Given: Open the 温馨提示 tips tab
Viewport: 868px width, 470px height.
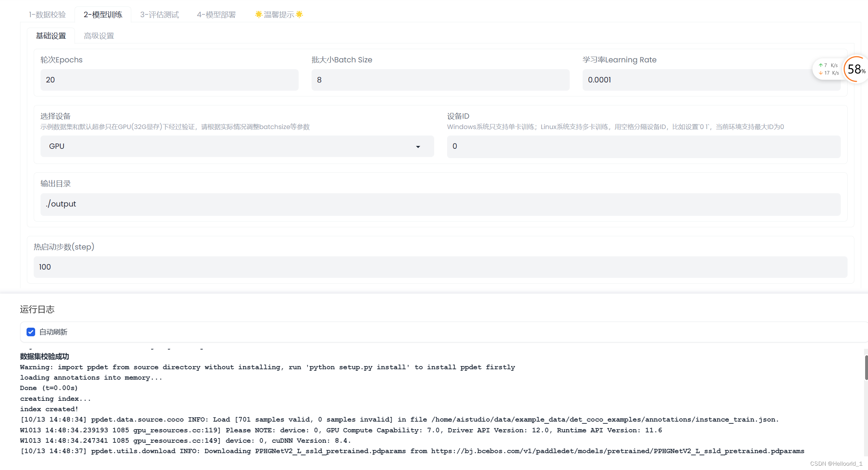Looking at the screenshot, I should [279, 15].
